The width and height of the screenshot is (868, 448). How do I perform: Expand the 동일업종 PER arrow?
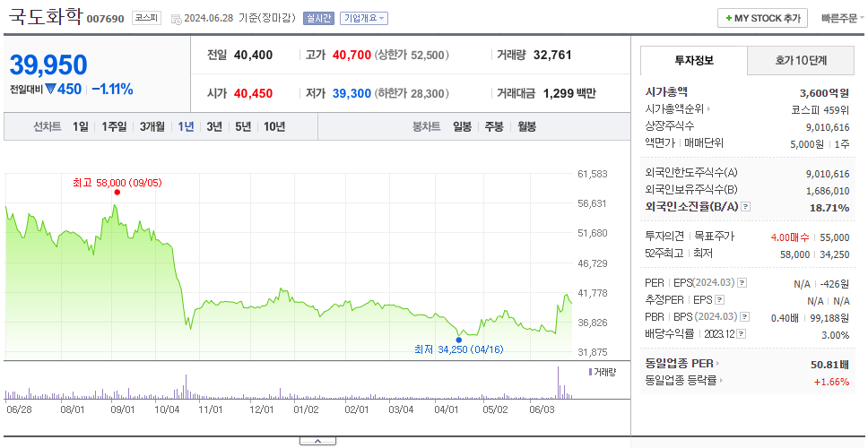click(717, 364)
